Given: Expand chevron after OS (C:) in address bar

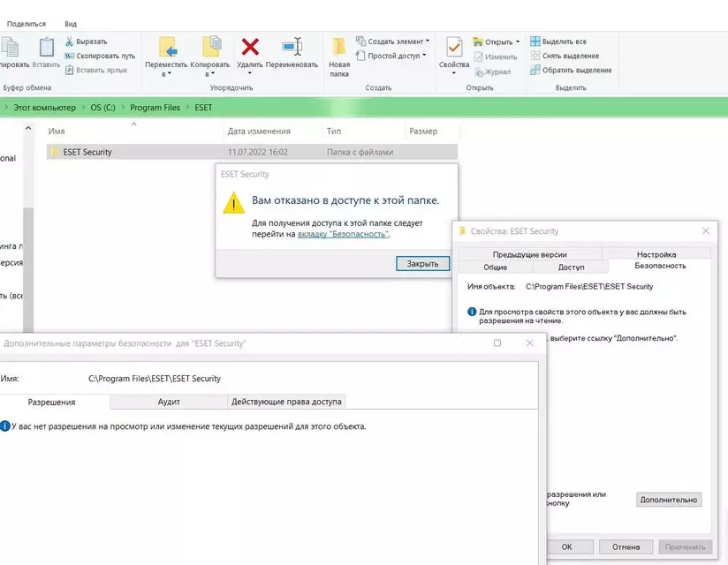Looking at the screenshot, I should click(x=123, y=107).
